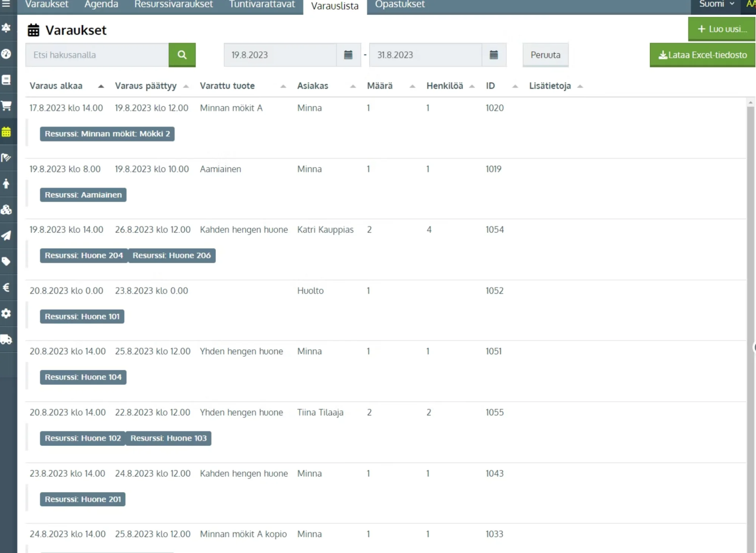This screenshot has width=756, height=553.
Task: Sort by ID column
Action: click(502, 86)
